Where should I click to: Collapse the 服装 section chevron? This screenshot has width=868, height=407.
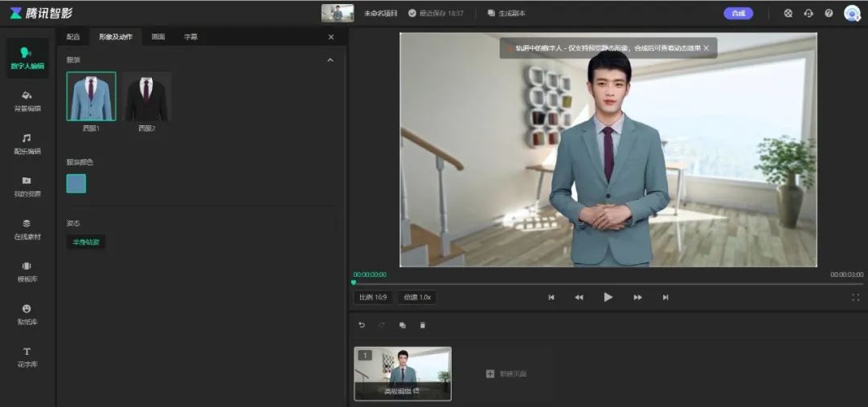(x=330, y=60)
